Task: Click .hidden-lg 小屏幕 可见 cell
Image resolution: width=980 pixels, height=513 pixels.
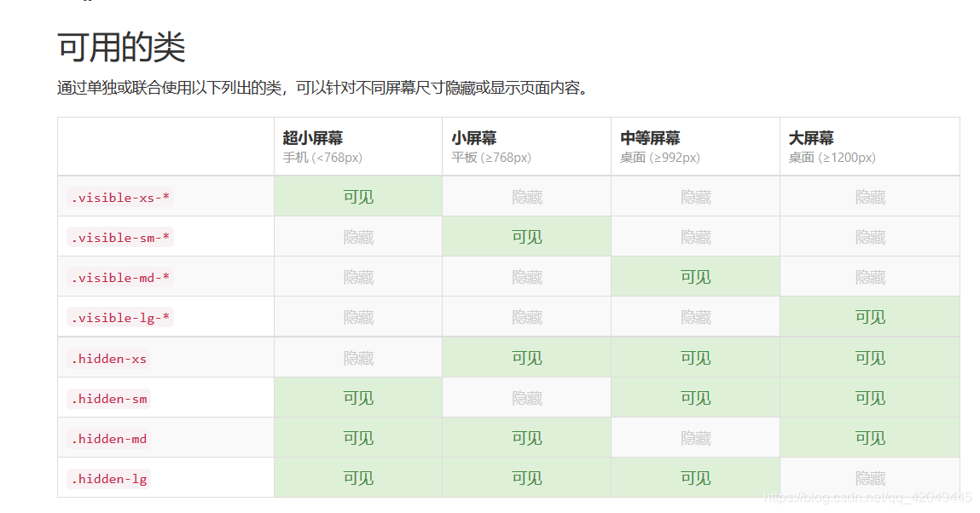Action: [x=527, y=477]
